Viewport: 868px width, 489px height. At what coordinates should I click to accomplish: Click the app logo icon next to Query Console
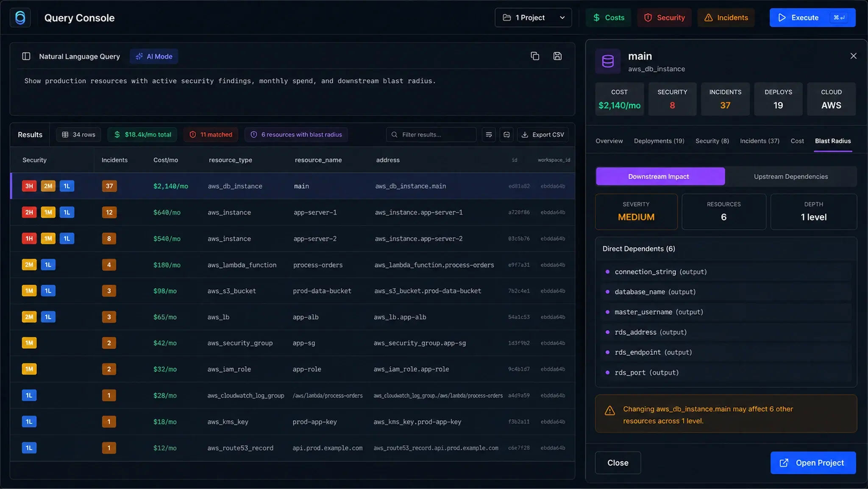tap(20, 17)
